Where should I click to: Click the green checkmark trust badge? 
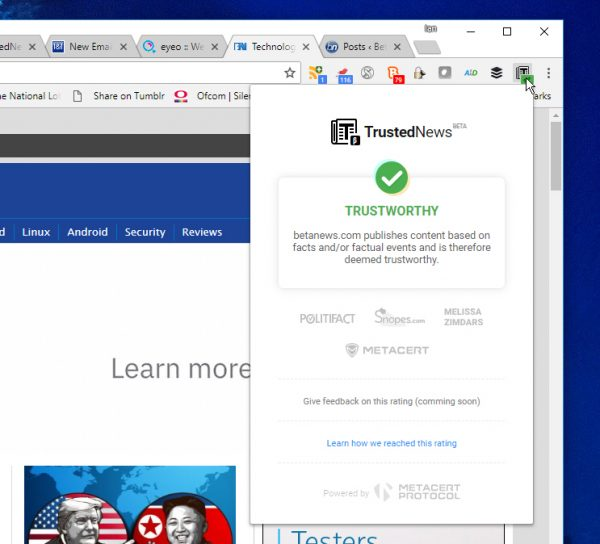pyautogui.click(x=391, y=179)
